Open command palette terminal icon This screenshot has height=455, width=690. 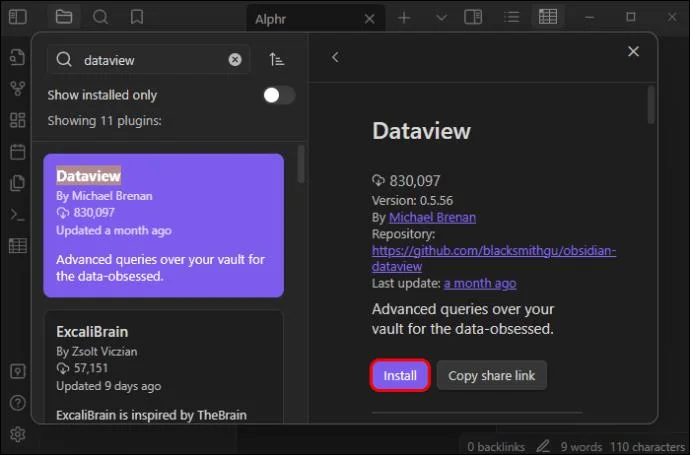click(x=18, y=215)
